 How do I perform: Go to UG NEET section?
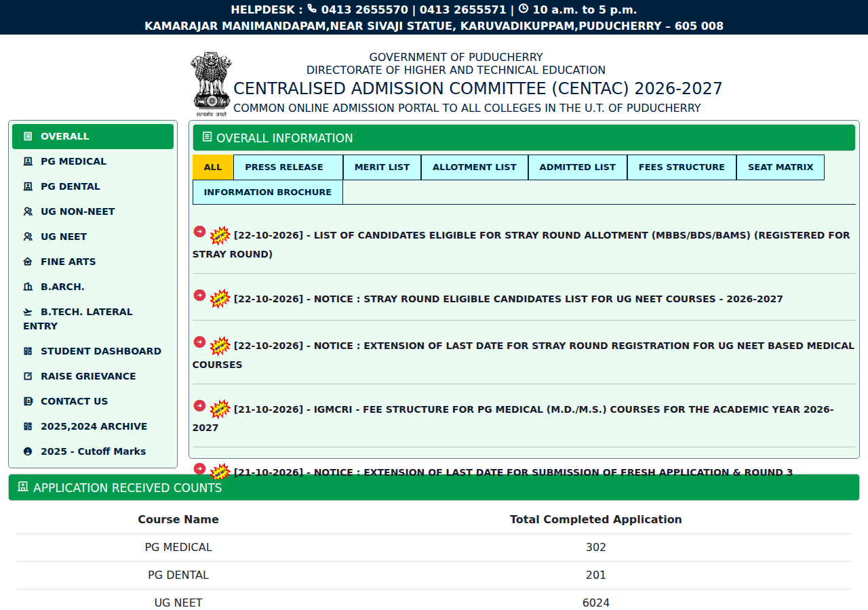pyautogui.click(x=93, y=237)
